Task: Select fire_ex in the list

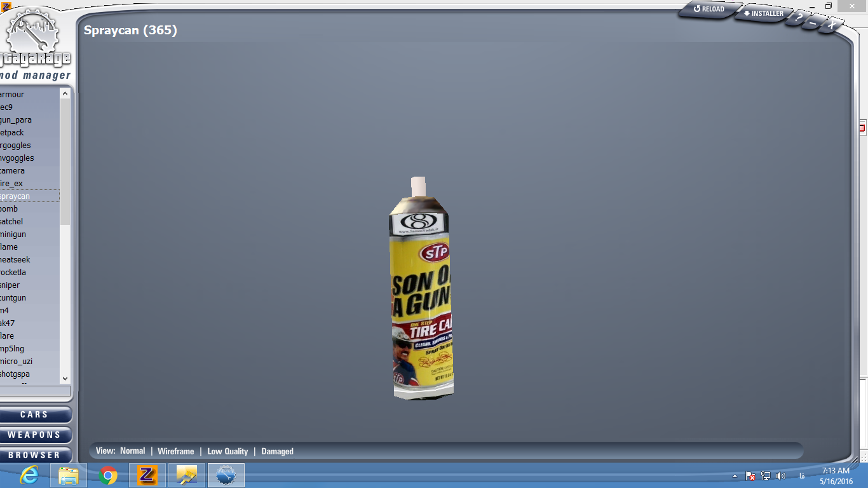Action: [30, 184]
